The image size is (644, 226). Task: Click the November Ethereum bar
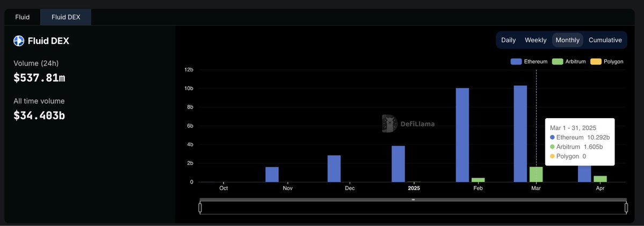[x=272, y=174]
